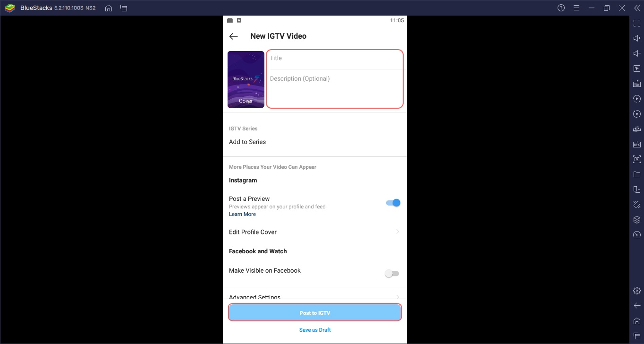
Task: Open memory trim icon in sidebar
Action: (x=637, y=129)
